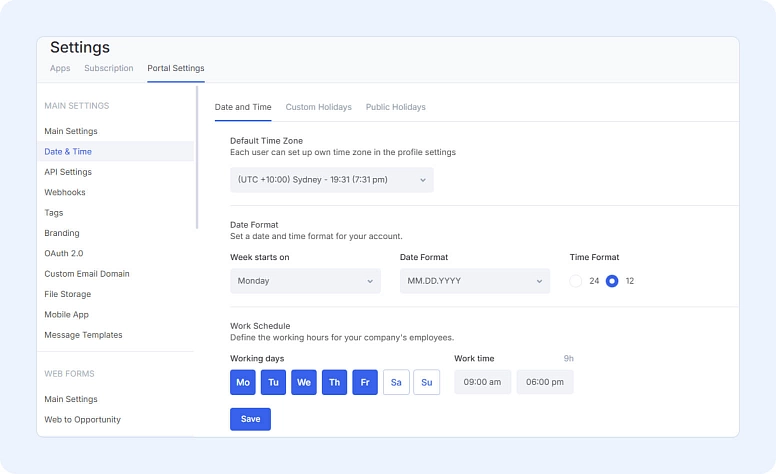Expand the Week starts on dropdown
Image resolution: width=776 pixels, height=474 pixels.
(305, 281)
